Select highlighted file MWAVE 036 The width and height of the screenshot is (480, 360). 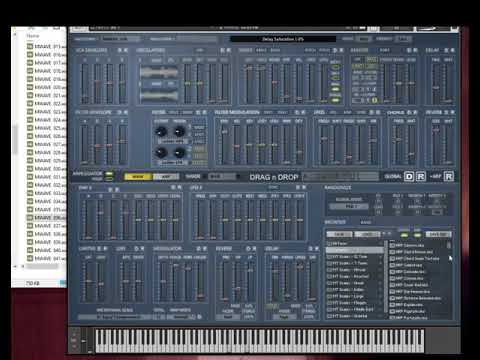tap(46, 218)
